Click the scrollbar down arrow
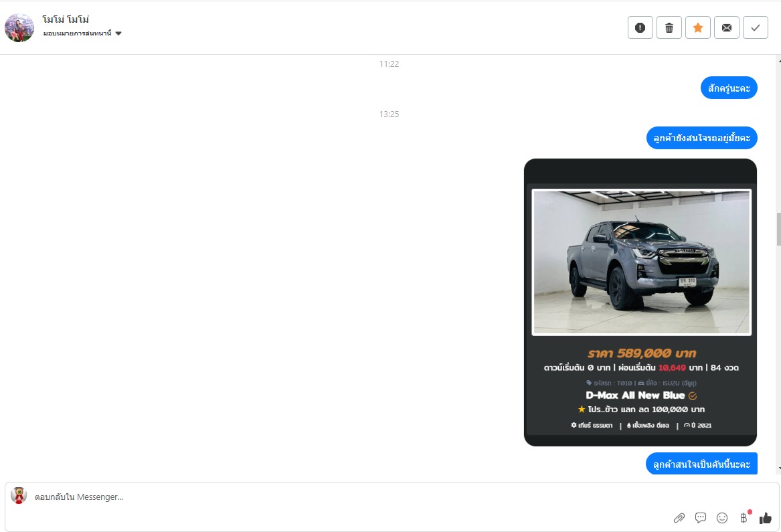 (x=779, y=468)
